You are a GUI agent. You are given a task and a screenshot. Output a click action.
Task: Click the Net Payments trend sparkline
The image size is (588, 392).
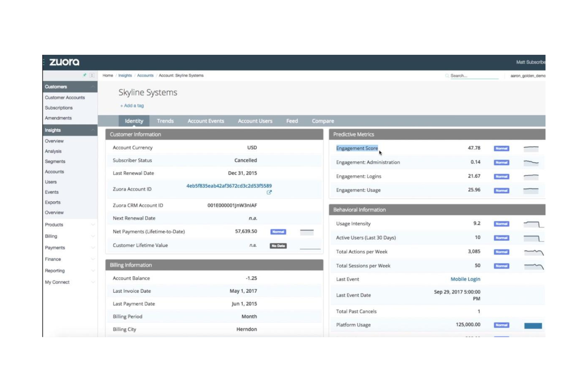click(x=306, y=232)
